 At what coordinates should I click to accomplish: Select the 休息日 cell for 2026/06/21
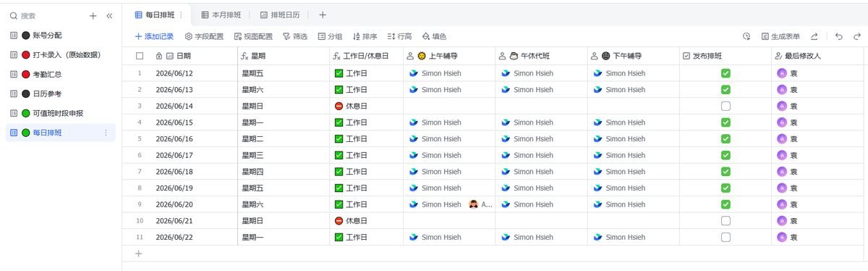pyautogui.click(x=366, y=221)
